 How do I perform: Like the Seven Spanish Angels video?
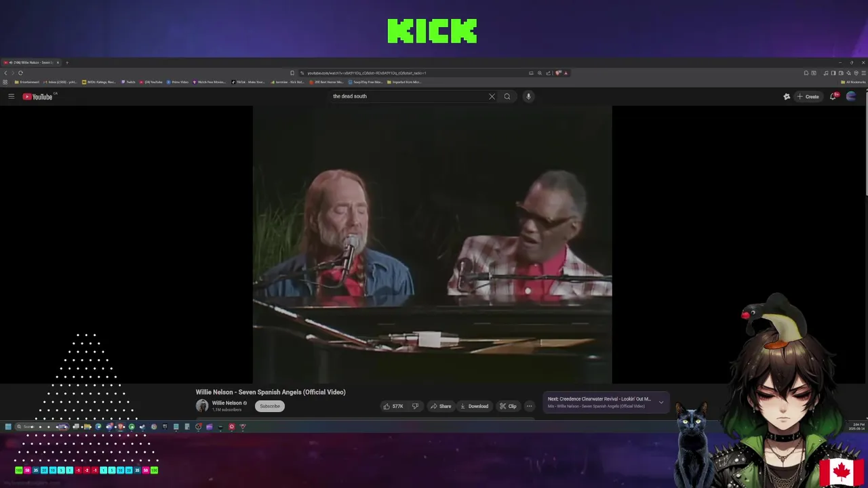(x=393, y=406)
